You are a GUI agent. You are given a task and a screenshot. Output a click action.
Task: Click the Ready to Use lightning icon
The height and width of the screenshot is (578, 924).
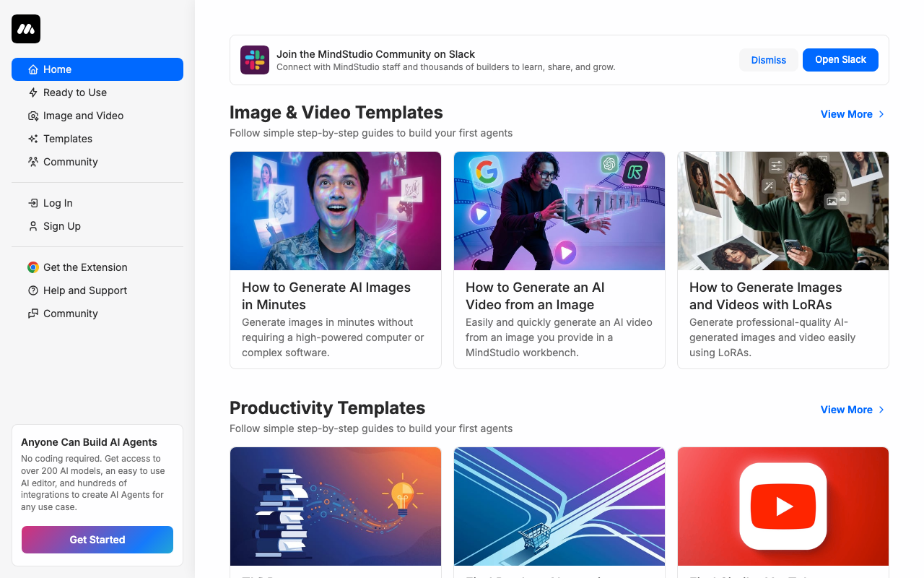tap(33, 92)
